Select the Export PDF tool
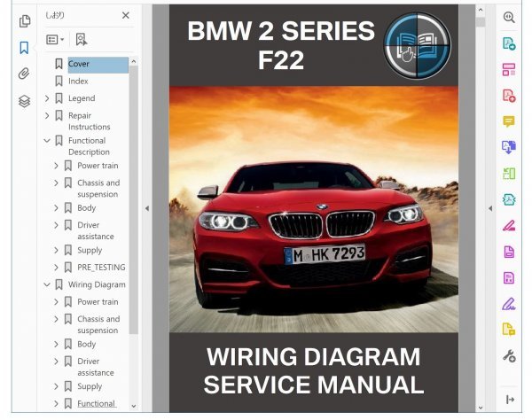 pos(509,43)
